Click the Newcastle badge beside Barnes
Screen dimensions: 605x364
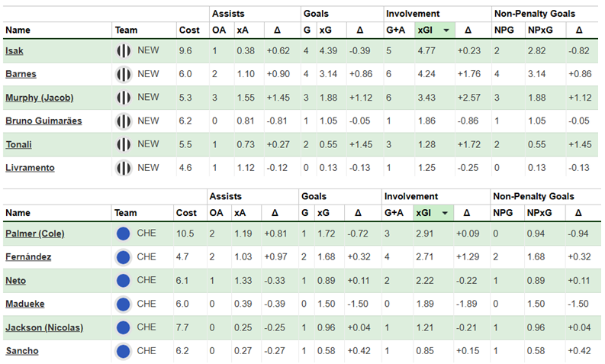(124, 75)
